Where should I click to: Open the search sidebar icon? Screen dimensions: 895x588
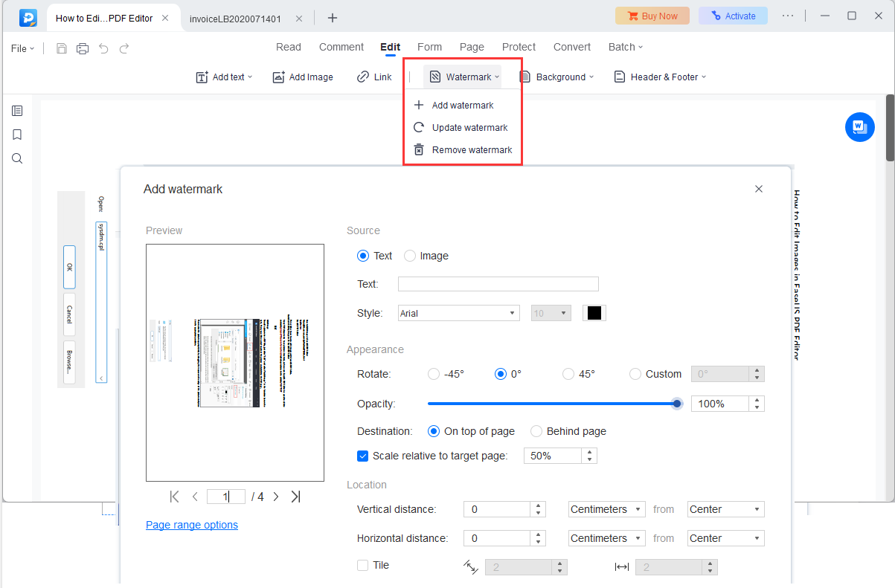(x=17, y=158)
